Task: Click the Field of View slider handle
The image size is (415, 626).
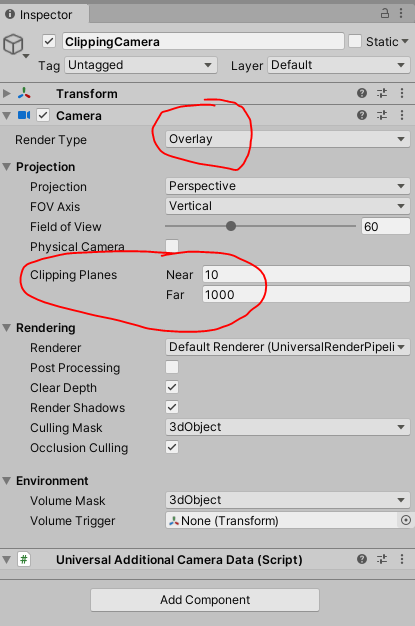Action: [x=231, y=226]
